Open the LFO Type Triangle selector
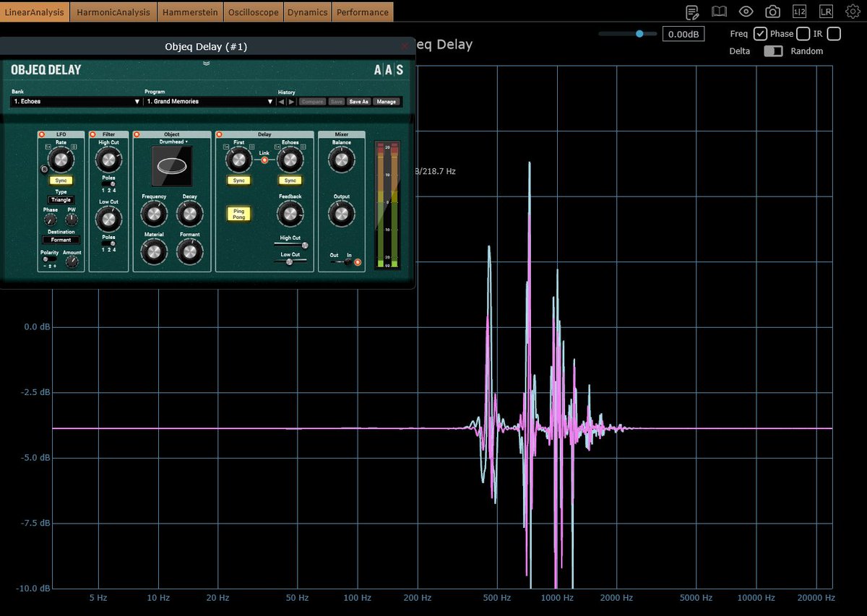 [61, 199]
